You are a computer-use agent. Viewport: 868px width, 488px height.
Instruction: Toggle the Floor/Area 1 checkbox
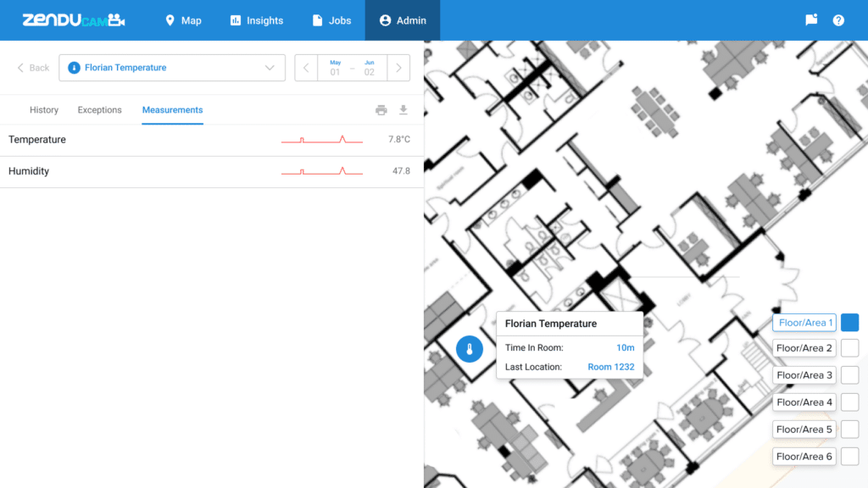[849, 323]
